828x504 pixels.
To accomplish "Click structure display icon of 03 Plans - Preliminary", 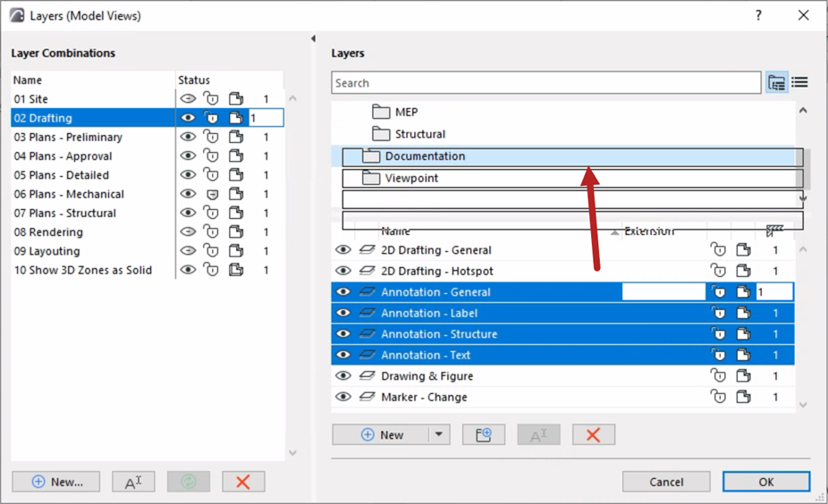I will point(236,137).
